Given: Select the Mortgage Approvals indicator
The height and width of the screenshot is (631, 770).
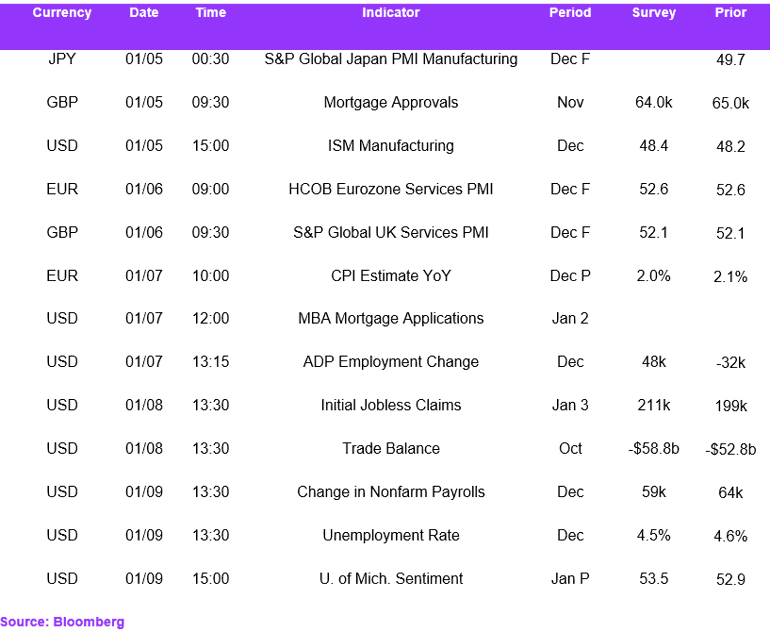Looking at the screenshot, I should 391,103.
